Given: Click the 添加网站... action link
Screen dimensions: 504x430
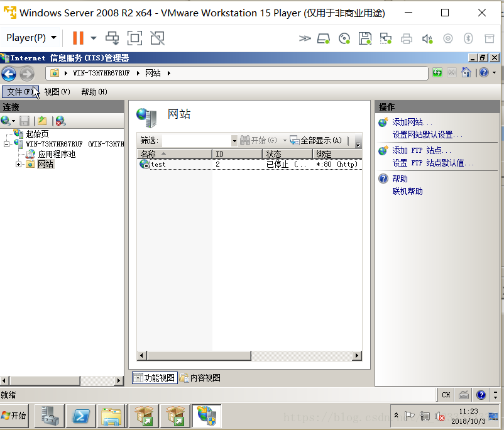Looking at the screenshot, I should tap(412, 122).
